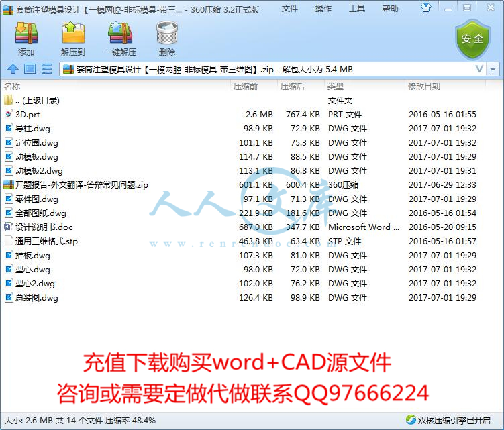Viewport: 504px width, 430px height.
Task: Click the 推板.dwg file icon
Action: (9, 256)
